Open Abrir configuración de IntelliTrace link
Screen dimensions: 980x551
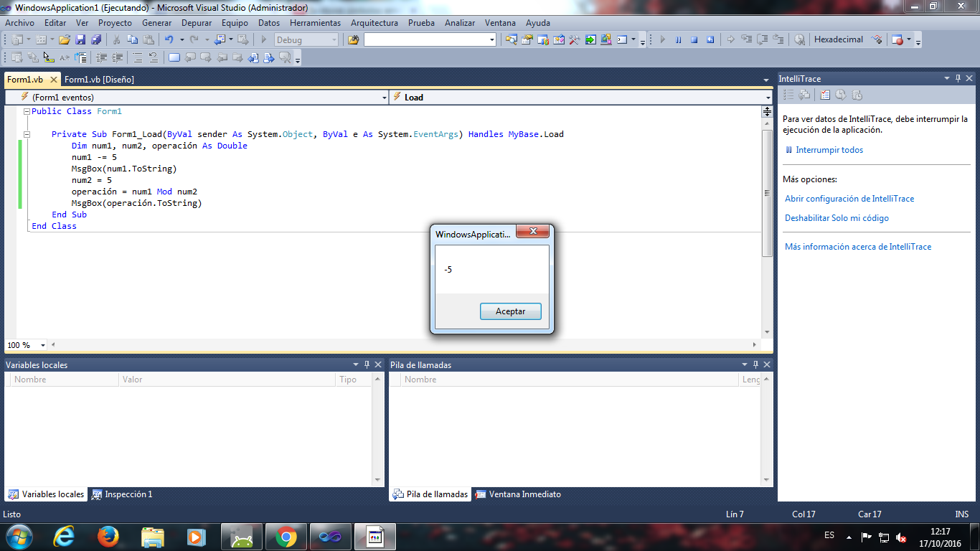pyautogui.click(x=849, y=199)
